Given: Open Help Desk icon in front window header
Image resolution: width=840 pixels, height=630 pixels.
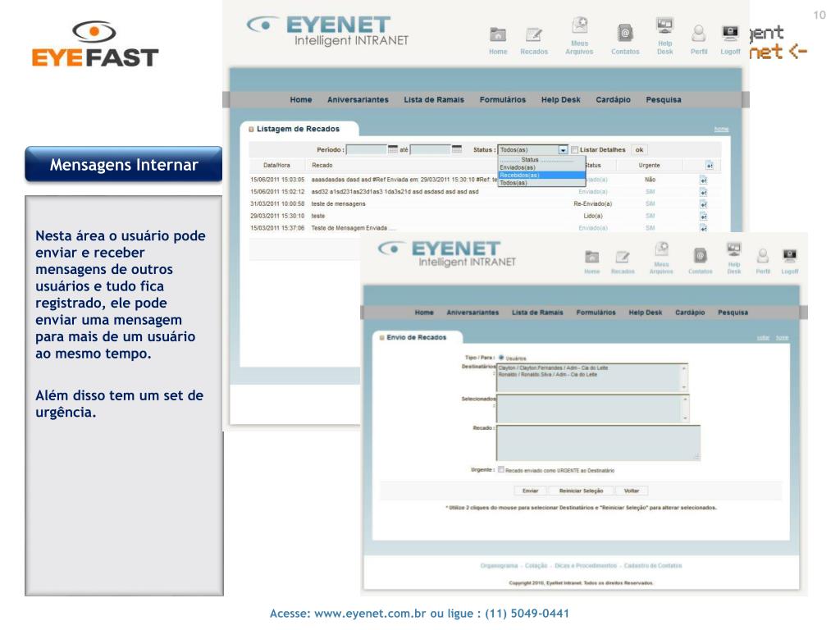Looking at the screenshot, I should (734, 258).
